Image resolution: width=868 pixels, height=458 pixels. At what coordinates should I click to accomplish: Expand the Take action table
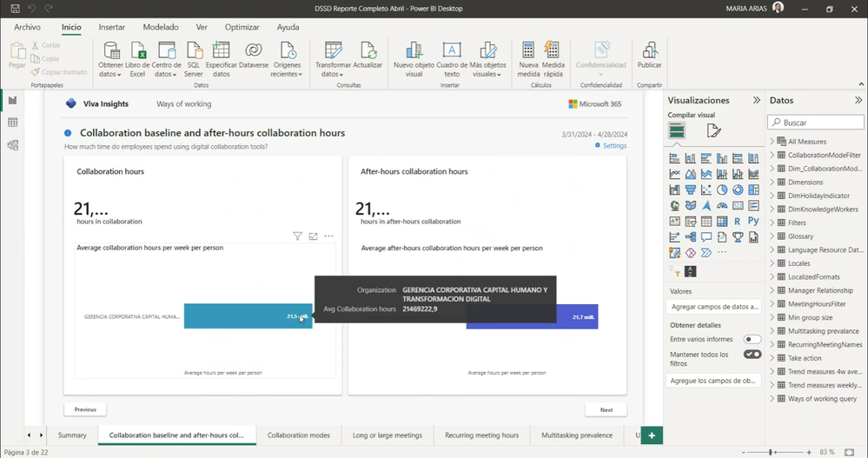[x=772, y=358]
